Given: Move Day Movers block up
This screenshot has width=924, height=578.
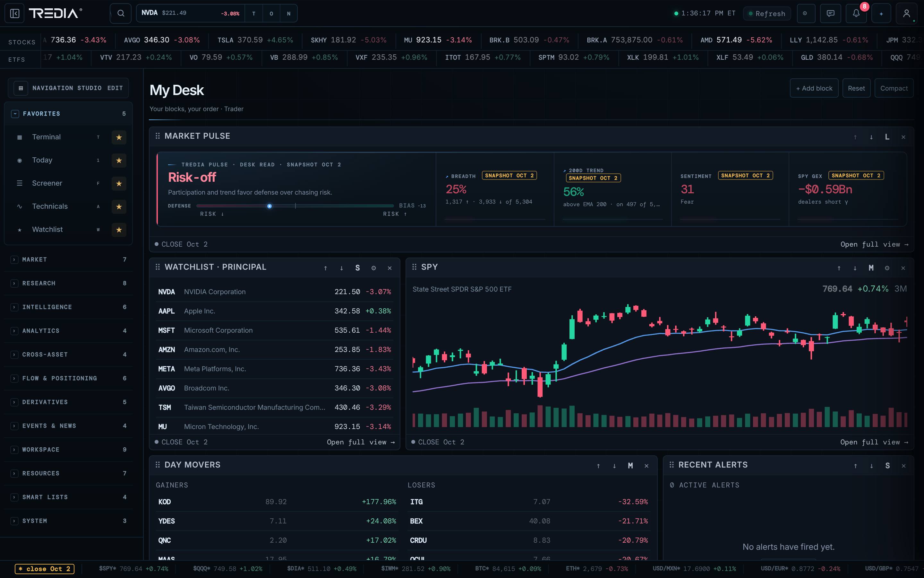Looking at the screenshot, I should coord(598,466).
